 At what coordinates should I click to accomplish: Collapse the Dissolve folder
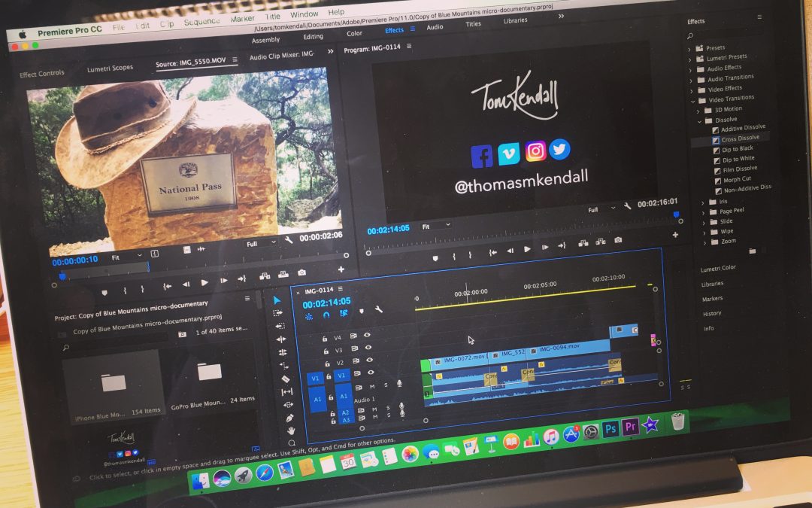click(698, 120)
